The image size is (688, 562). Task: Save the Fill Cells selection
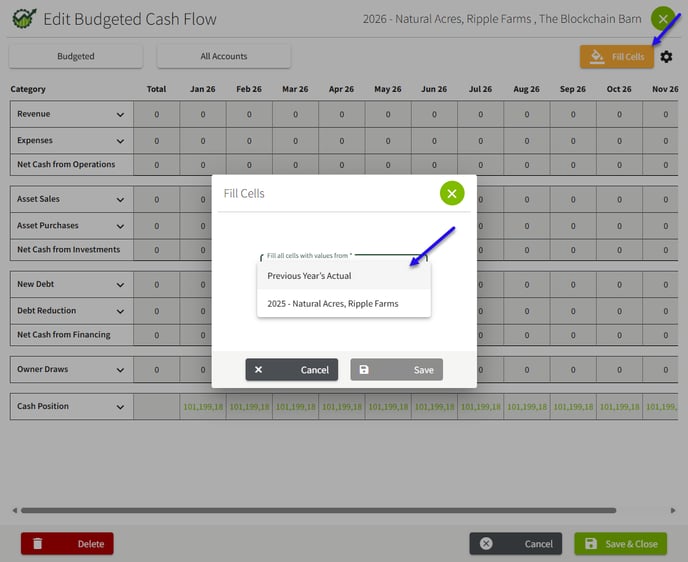coord(396,370)
